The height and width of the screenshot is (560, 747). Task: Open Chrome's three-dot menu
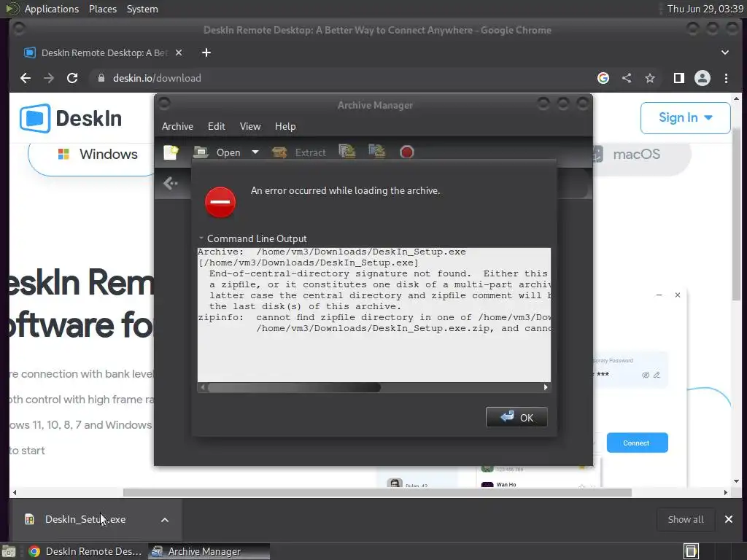point(726,78)
